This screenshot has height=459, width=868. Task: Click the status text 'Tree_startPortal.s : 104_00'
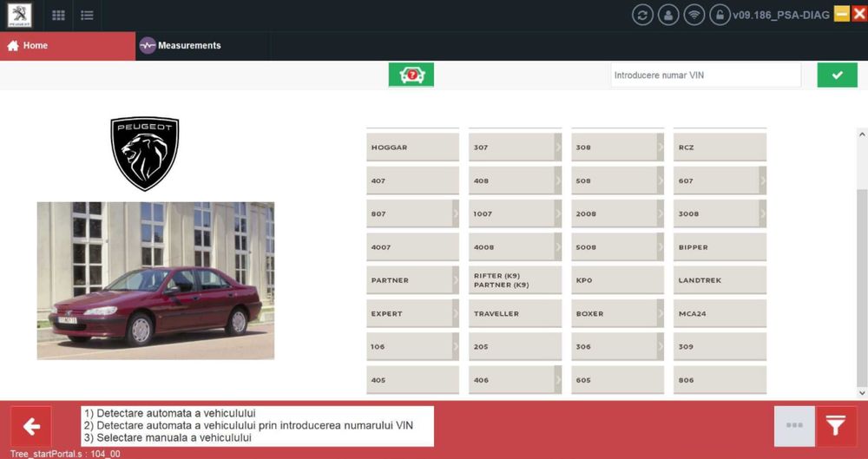tap(65, 454)
